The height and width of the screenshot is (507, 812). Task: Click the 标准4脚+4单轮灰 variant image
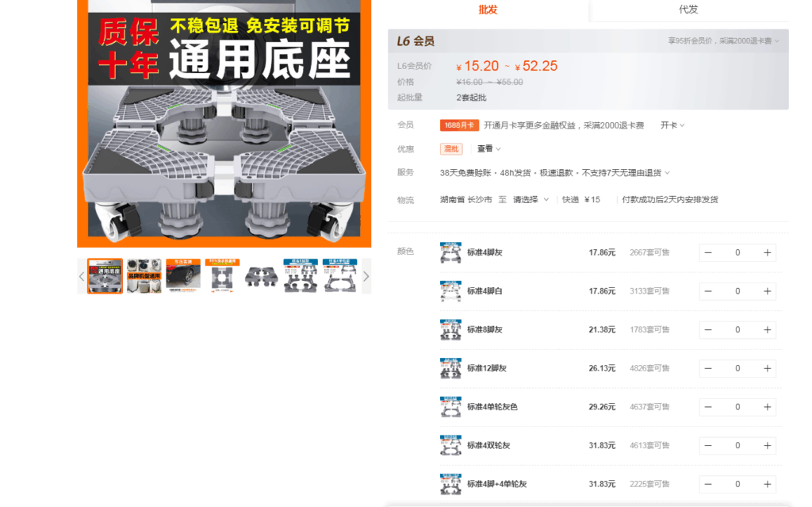pos(450,484)
